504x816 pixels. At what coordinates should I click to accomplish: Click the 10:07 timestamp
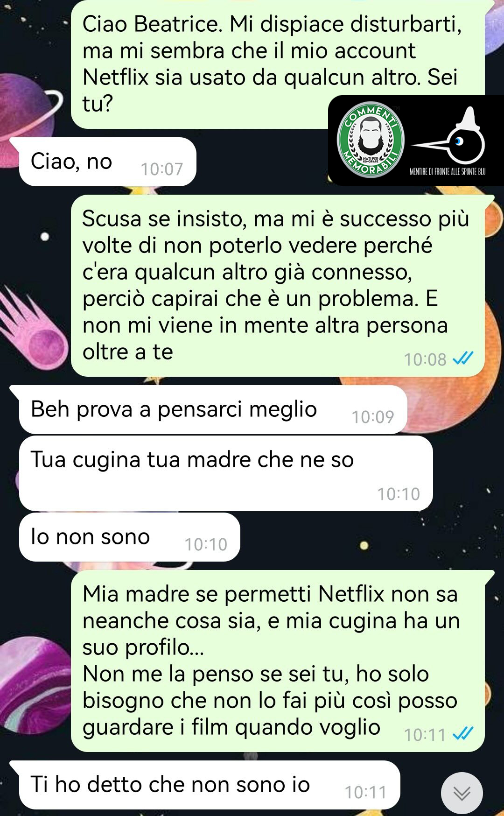(x=162, y=169)
